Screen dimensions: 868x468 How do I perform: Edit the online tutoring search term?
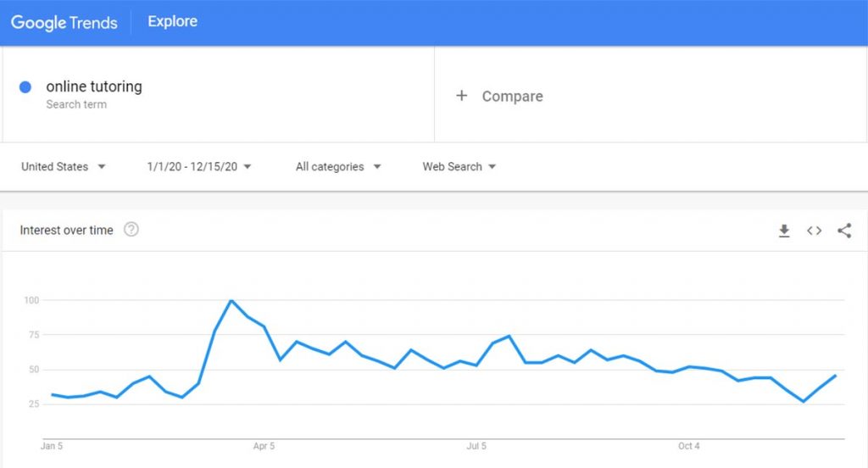94,86
